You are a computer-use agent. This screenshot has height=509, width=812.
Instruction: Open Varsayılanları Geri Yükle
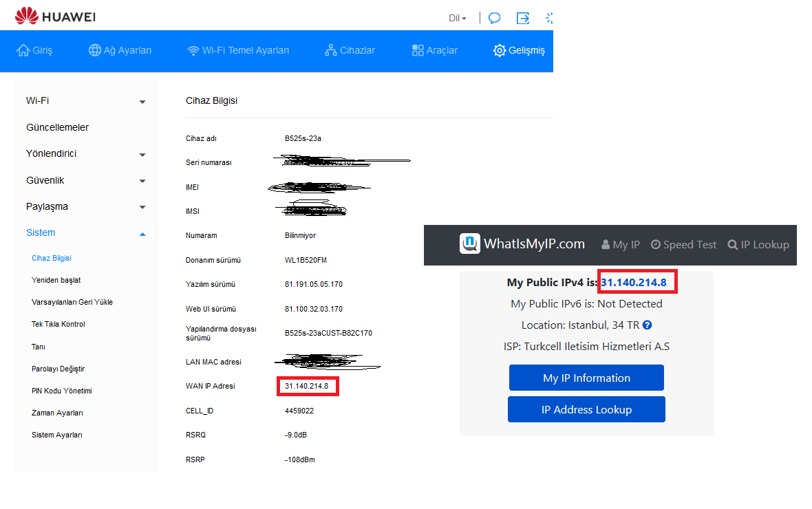(x=72, y=302)
